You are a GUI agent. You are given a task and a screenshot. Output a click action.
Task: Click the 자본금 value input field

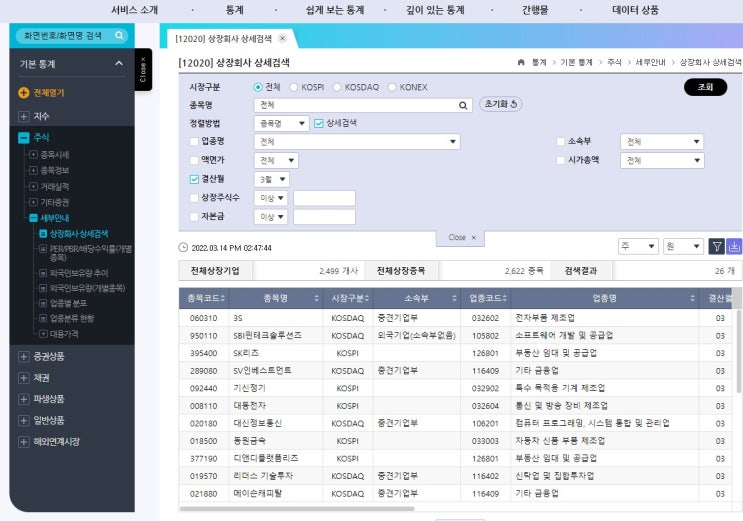click(324, 217)
